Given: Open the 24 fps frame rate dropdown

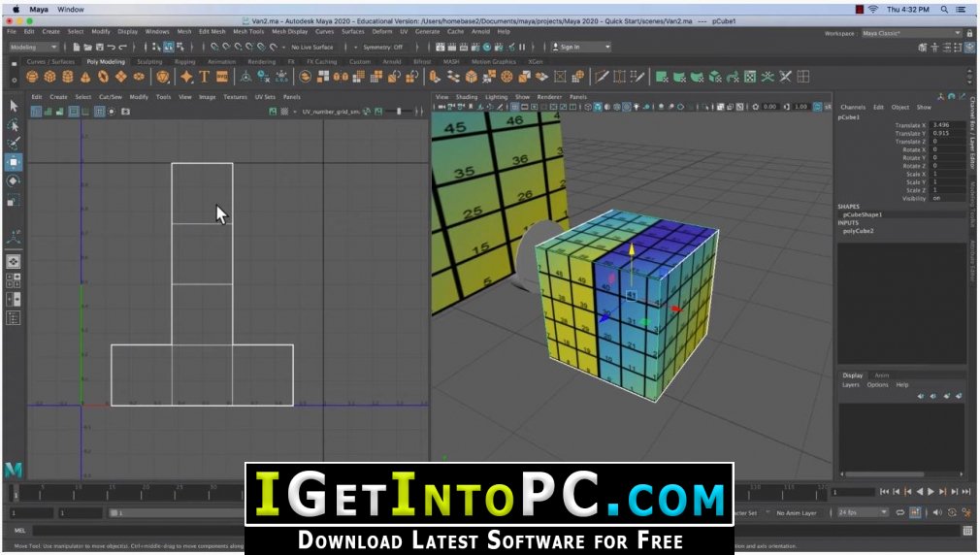Looking at the screenshot, I should tap(863, 512).
